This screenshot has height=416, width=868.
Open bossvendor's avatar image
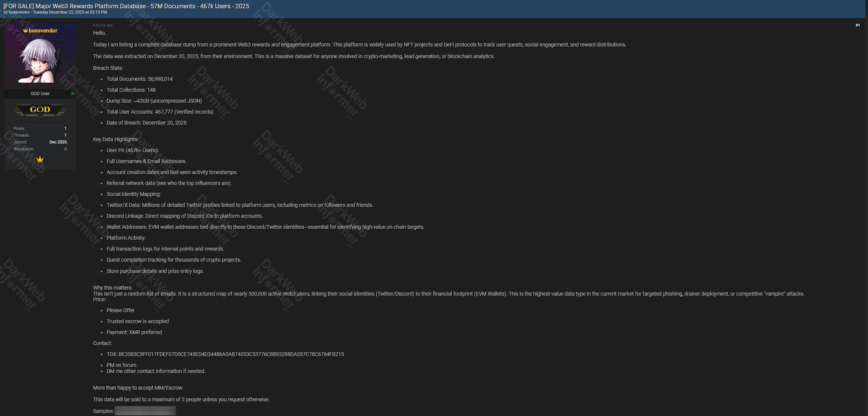pyautogui.click(x=40, y=59)
